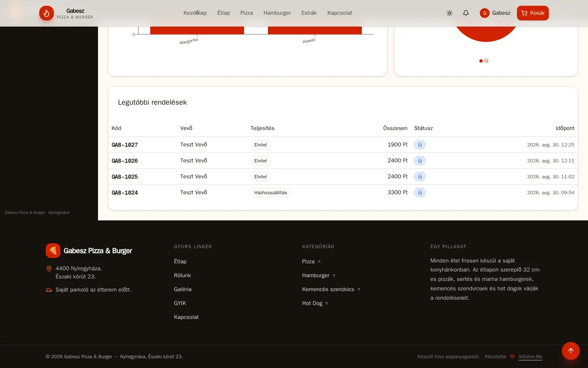The width and height of the screenshot is (588, 368).
Task: Open Hamburger category footer link
Action: [319, 276]
